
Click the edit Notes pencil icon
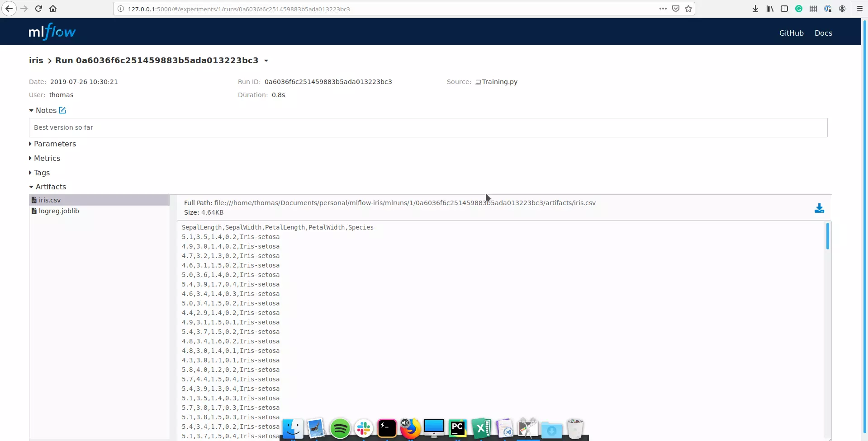62,110
